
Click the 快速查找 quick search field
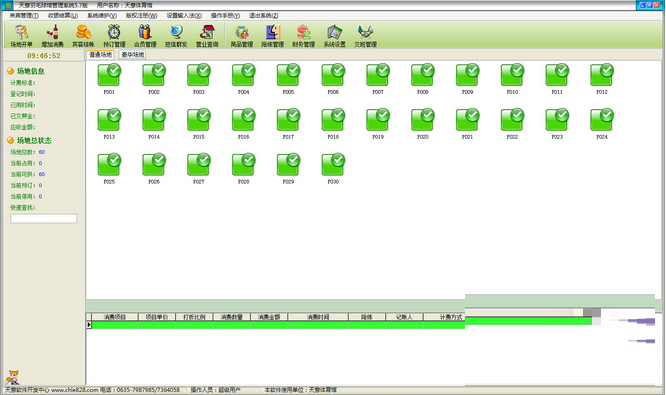click(44, 219)
